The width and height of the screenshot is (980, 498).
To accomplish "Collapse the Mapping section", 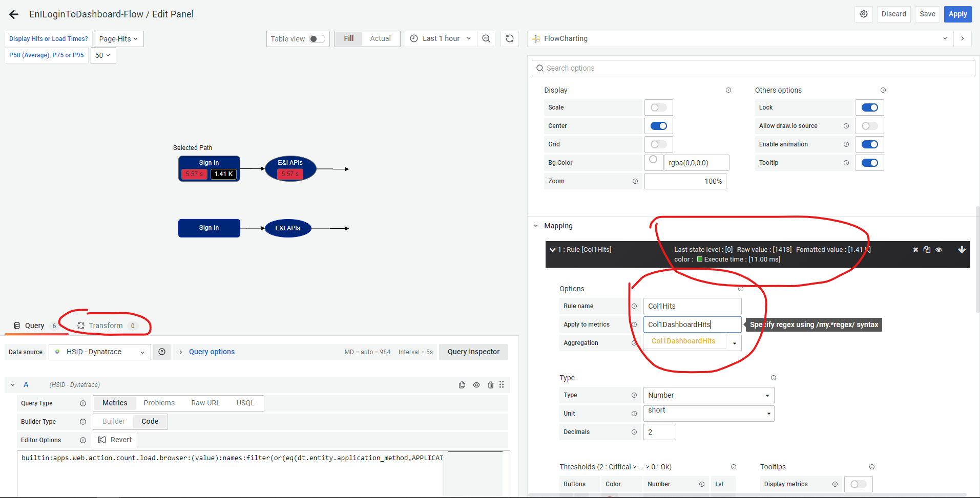I will (536, 225).
